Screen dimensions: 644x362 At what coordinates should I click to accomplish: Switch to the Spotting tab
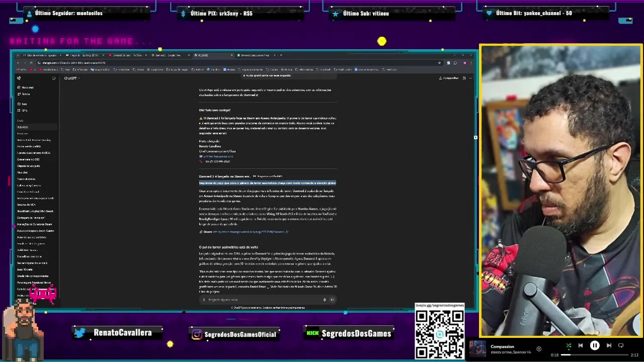[x=85, y=55]
